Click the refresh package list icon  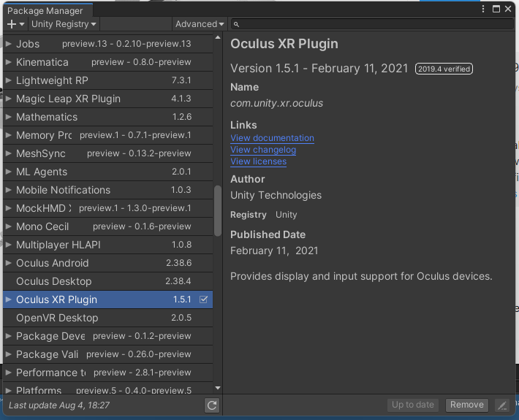(212, 405)
